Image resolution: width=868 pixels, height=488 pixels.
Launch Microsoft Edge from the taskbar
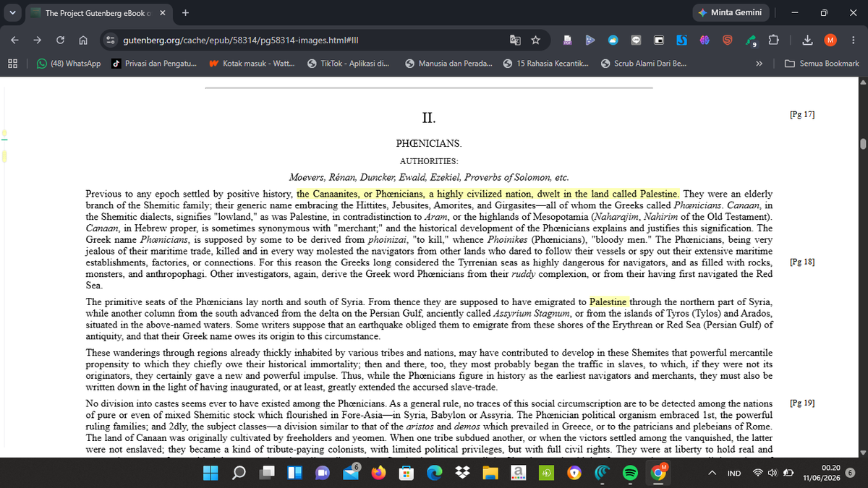434,473
